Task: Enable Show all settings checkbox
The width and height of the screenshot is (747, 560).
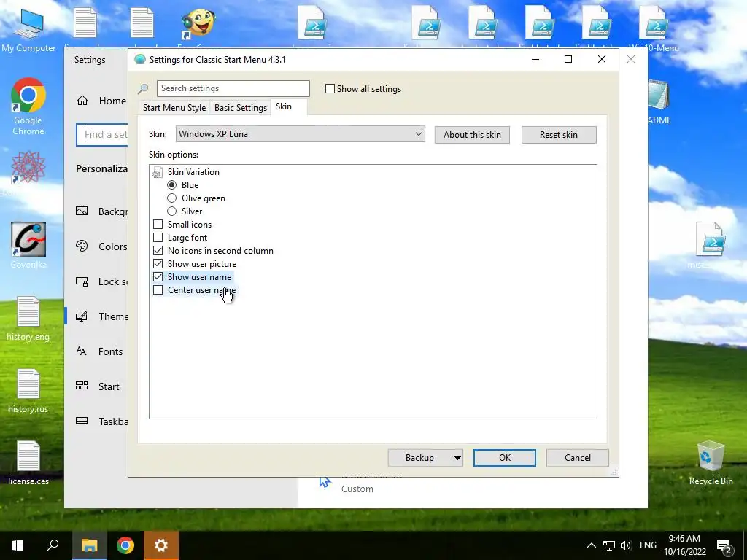Action: (330, 88)
